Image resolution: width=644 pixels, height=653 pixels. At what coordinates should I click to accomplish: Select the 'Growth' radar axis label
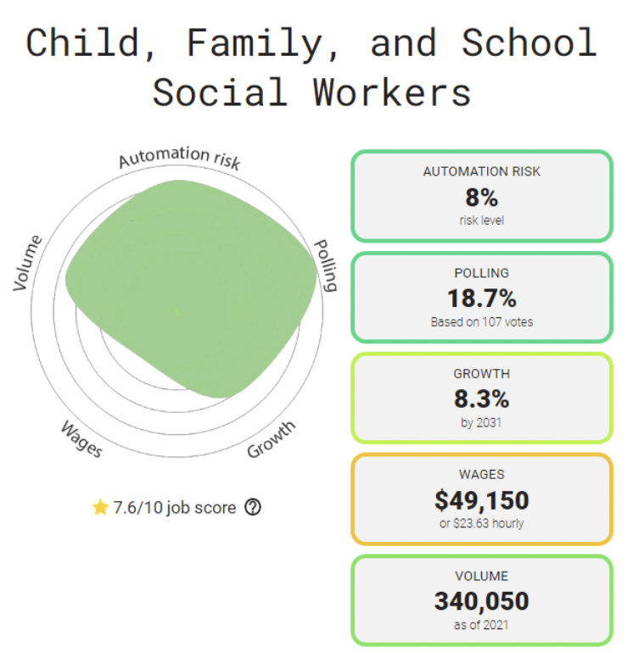(x=272, y=438)
